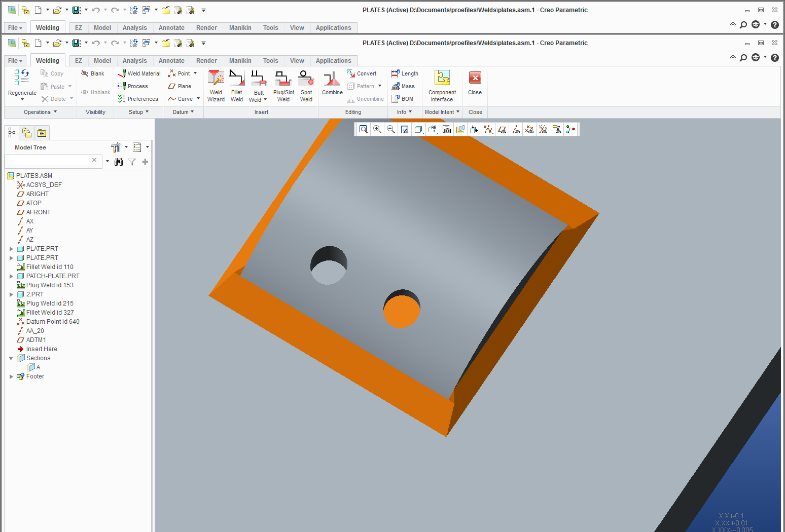Open the Datum group dropdown
The height and width of the screenshot is (532, 785).
183,112
